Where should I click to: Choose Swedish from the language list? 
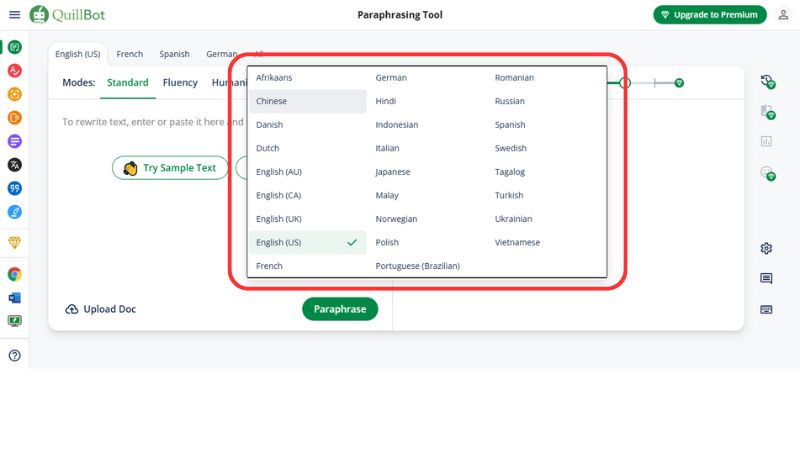(547, 148)
